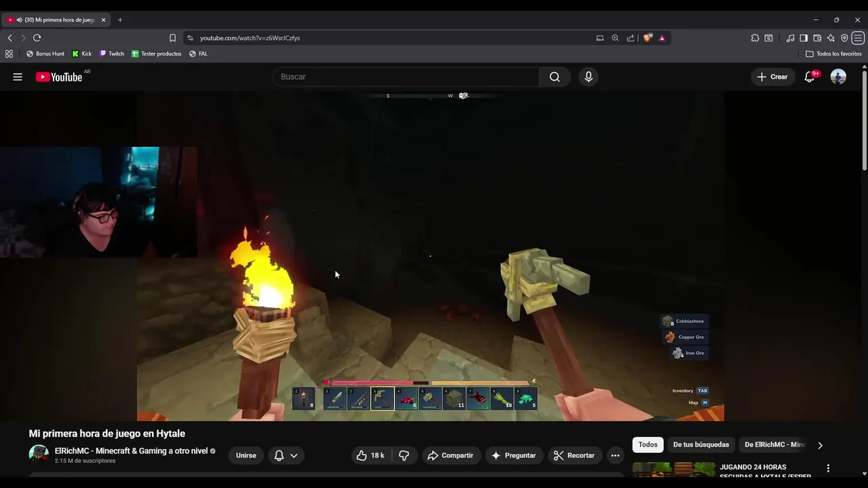Image resolution: width=868 pixels, height=488 pixels.
Task: Bookmark this page with the bookmark icon
Action: coord(172,38)
